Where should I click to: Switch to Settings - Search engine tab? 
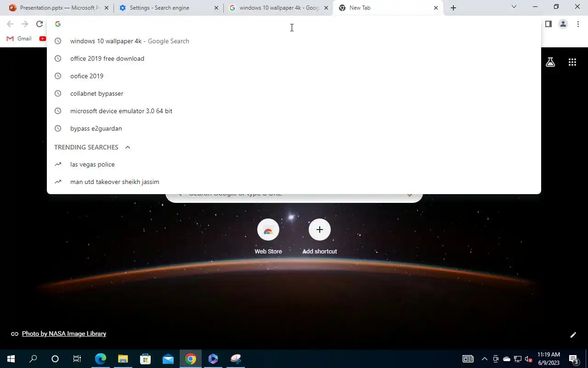[x=168, y=8]
